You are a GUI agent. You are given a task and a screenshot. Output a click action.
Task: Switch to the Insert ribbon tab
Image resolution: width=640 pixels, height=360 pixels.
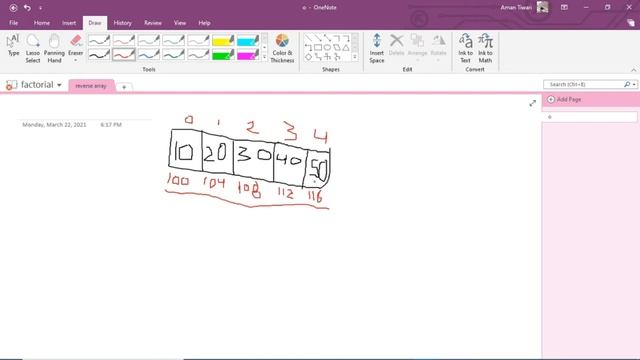coord(69,23)
